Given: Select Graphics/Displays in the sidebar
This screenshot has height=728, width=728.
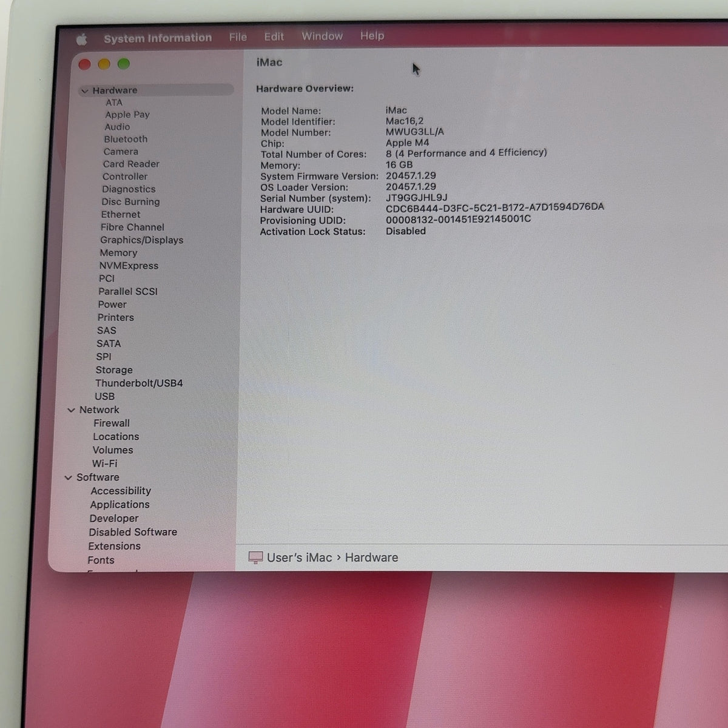Looking at the screenshot, I should coord(141,240).
